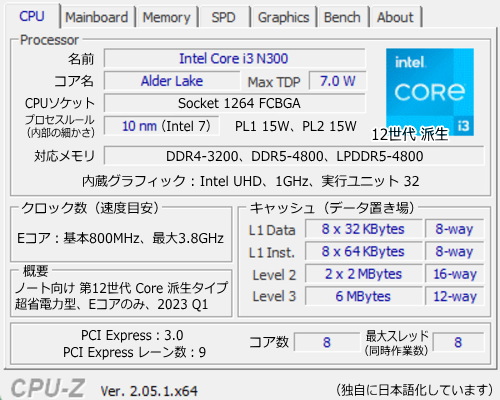This screenshot has height=400, width=500.
Task: Click the Ver. 2.05.1.x64 version text
Action: pyautogui.click(x=149, y=391)
